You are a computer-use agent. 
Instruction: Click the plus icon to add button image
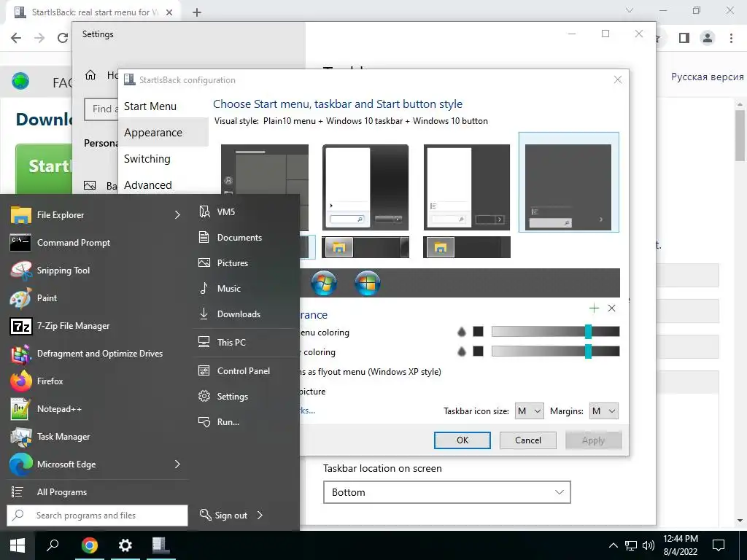click(x=594, y=308)
